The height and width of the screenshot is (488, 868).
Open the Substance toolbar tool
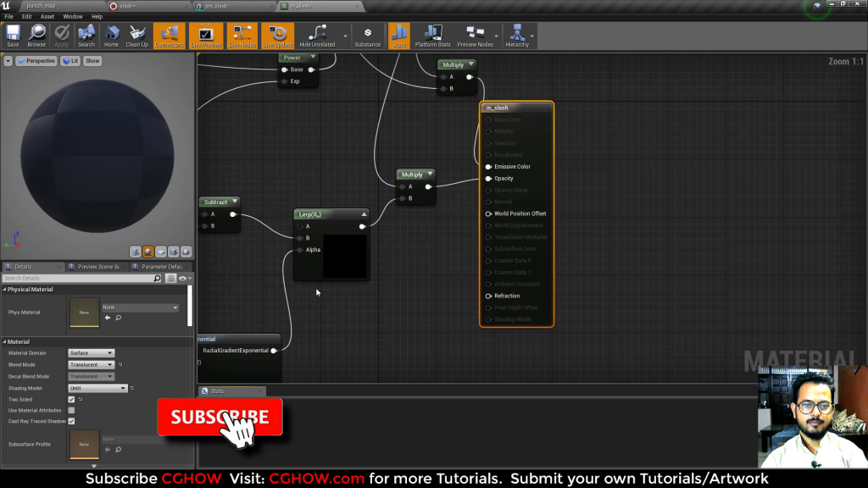tap(367, 36)
